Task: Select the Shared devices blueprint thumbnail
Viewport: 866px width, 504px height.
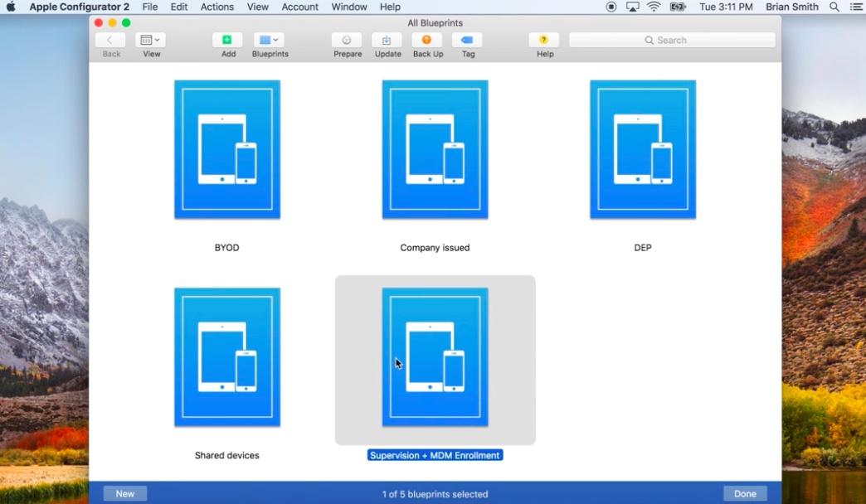Action: pyautogui.click(x=227, y=357)
